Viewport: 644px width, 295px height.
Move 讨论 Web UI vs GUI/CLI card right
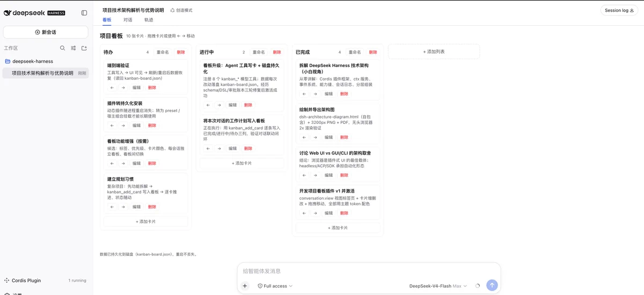(315, 175)
